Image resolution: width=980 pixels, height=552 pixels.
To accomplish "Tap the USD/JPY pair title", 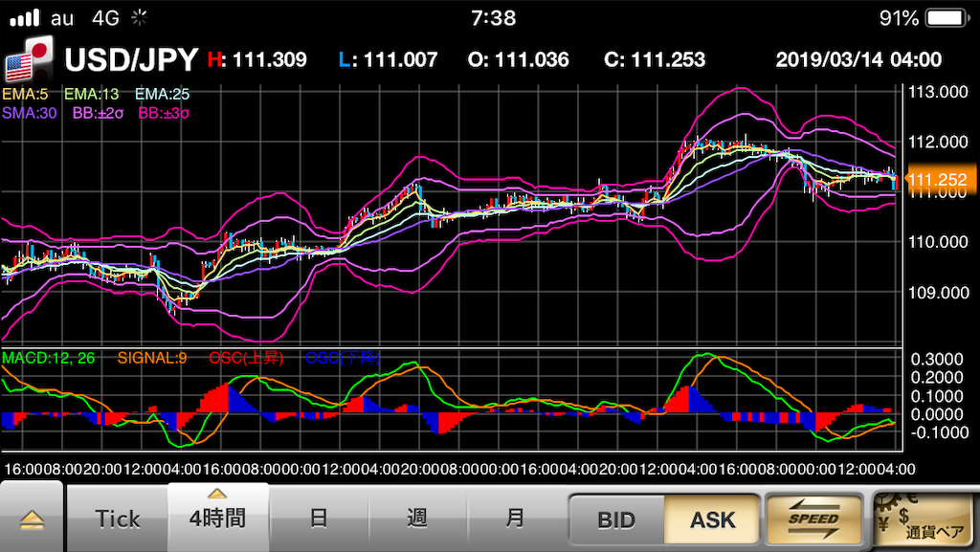I will tap(131, 60).
